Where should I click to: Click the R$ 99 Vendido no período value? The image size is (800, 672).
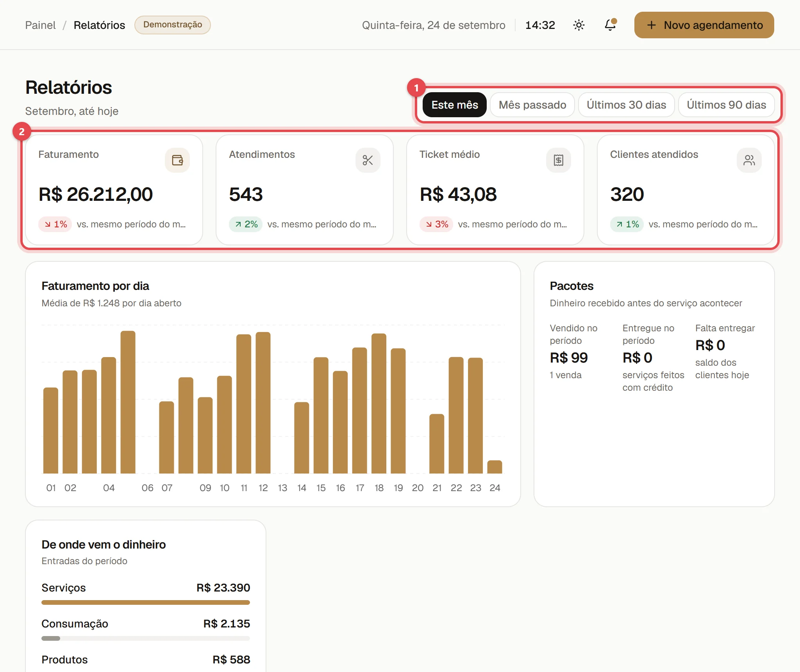(x=569, y=357)
